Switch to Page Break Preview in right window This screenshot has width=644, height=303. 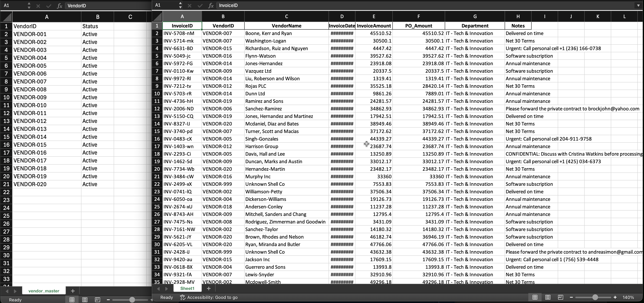(x=560, y=297)
